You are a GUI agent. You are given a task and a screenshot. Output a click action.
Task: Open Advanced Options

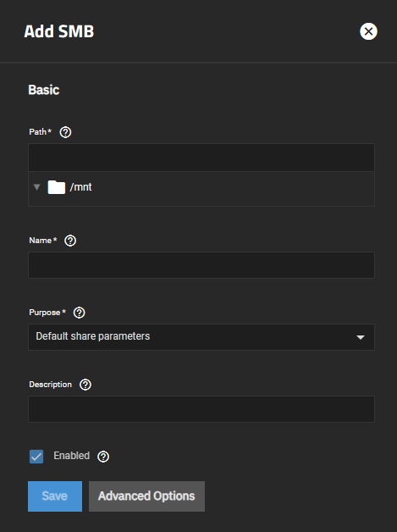click(146, 496)
